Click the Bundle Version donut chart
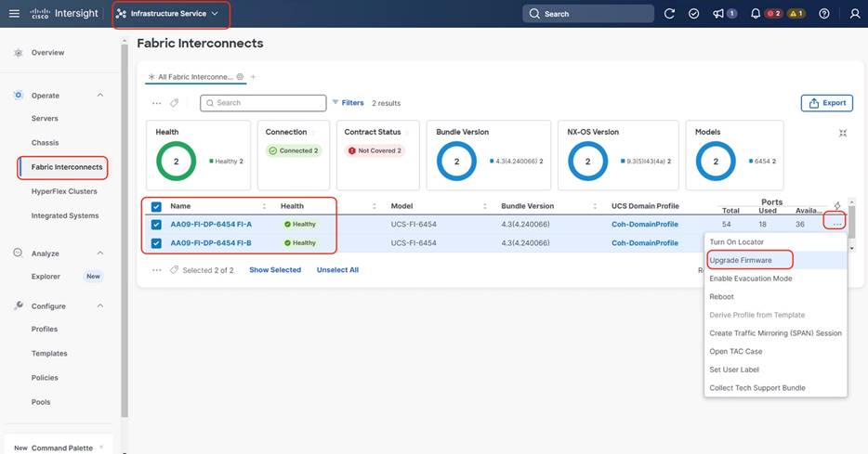868x454 pixels. (456, 162)
